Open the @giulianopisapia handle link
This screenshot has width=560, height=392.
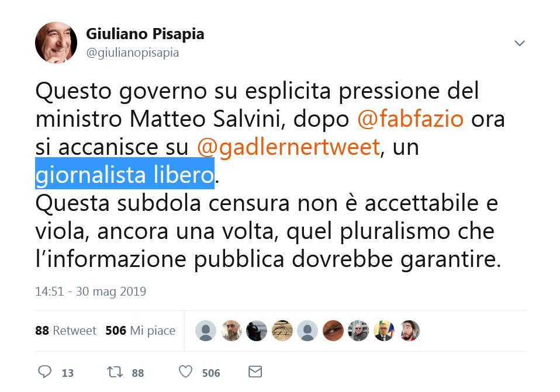pos(133,53)
